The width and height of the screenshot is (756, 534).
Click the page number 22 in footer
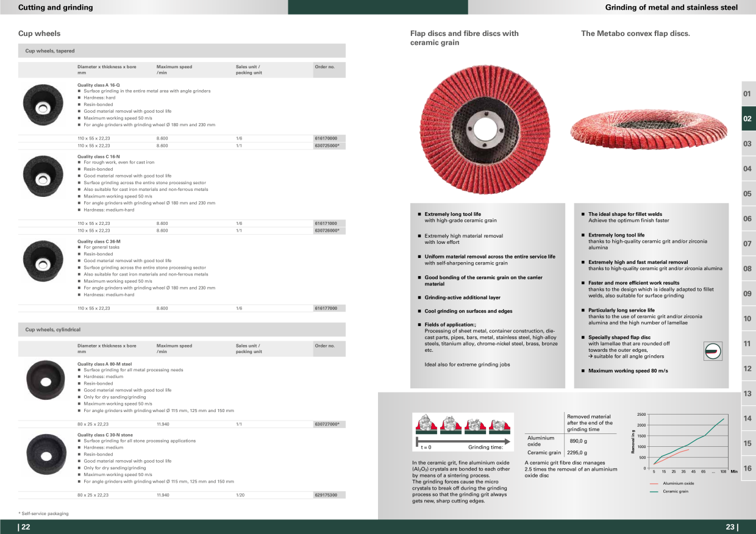(24, 527)
